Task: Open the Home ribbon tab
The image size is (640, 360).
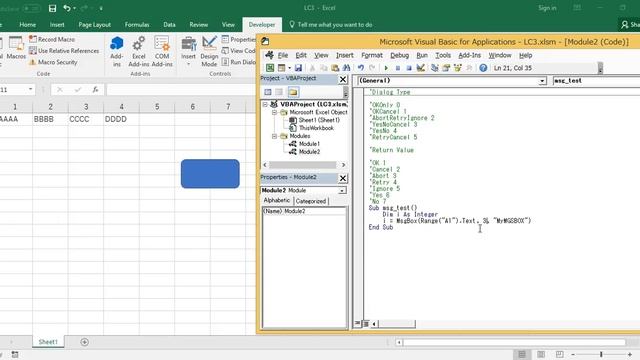Action: click(27, 24)
